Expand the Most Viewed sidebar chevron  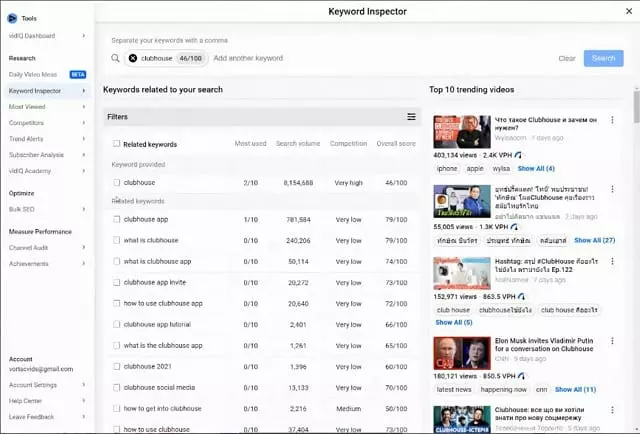point(84,107)
